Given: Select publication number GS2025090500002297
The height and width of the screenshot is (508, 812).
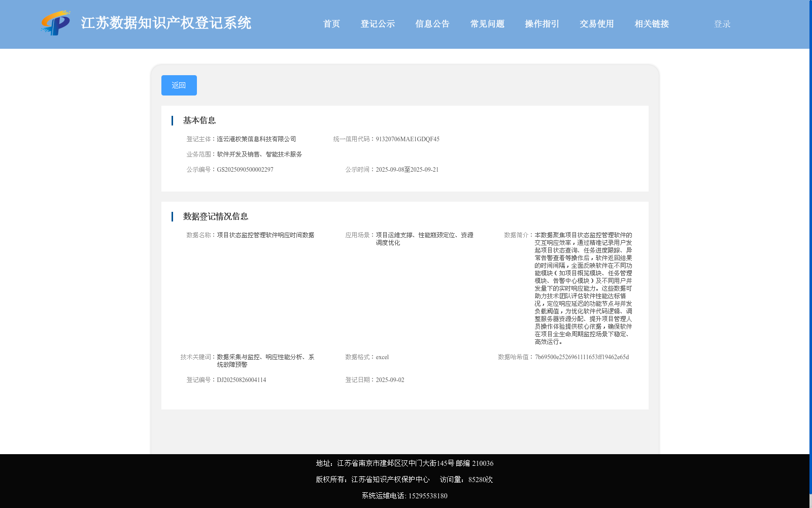Looking at the screenshot, I should coord(245,170).
